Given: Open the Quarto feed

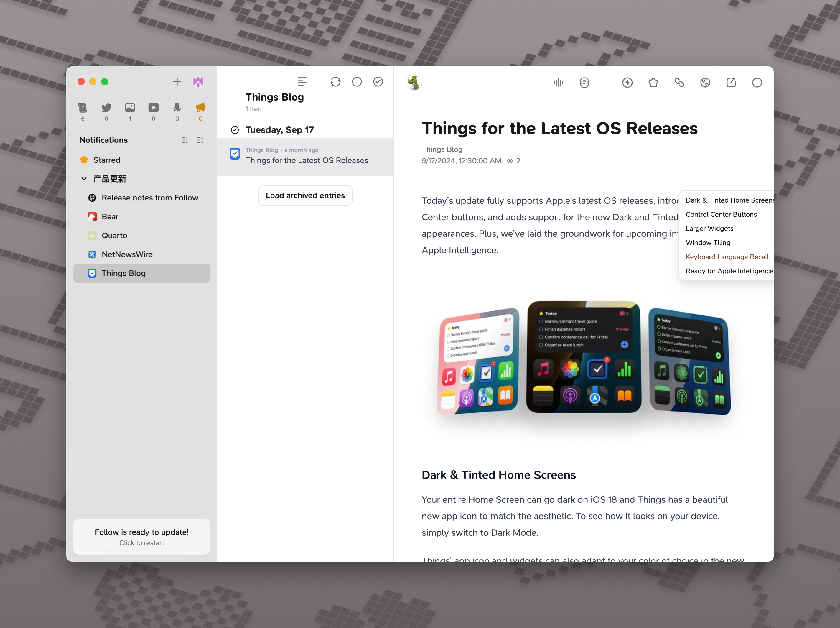Looking at the screenshot, I should (x=142, y=236).
